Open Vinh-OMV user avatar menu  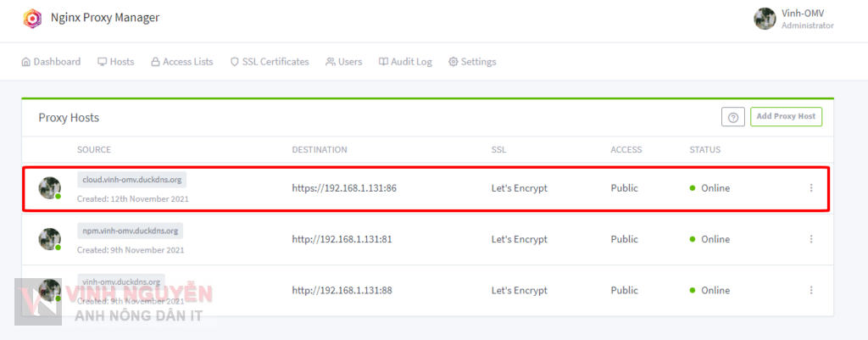[765, 19]
